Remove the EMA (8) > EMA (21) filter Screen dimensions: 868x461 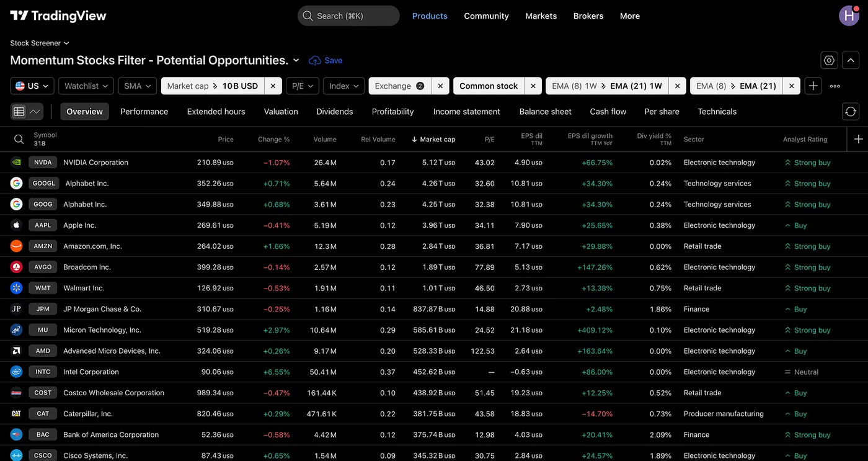(792, 86)
